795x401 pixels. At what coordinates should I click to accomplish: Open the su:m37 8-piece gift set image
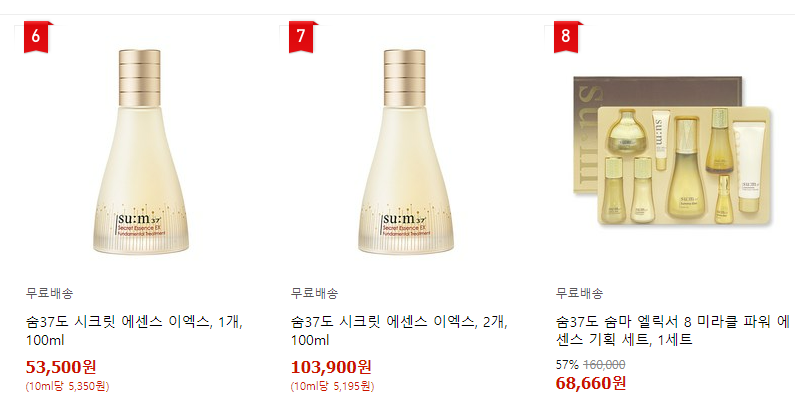tap(672, 151)
